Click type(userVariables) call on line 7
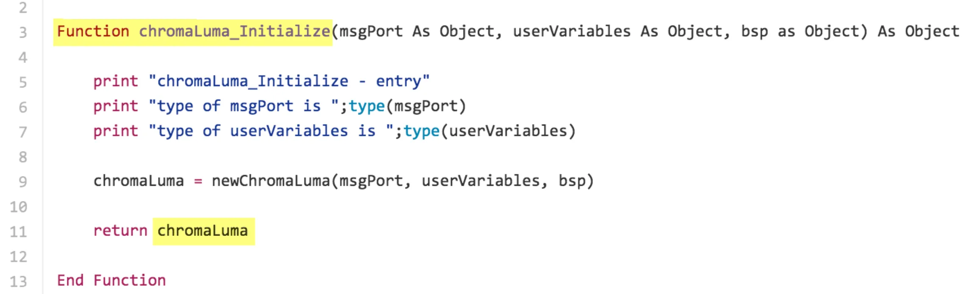The width and height of the screenshot is (980, 294). (x=489, y=131)
